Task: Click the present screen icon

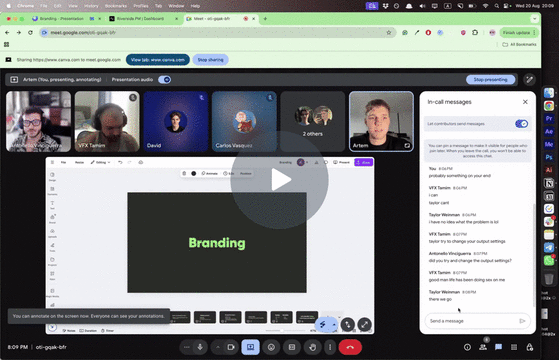Action: pos(251,347)
